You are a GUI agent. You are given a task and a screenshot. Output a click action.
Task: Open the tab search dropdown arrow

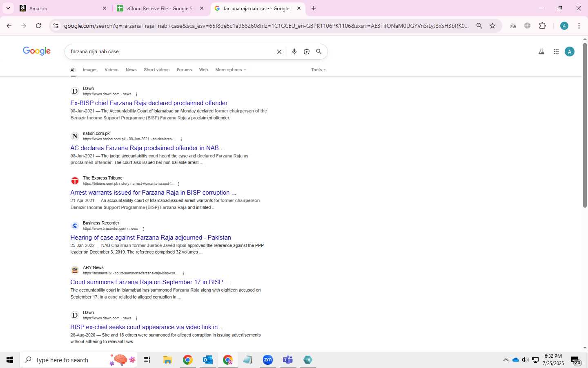pyautogui.click(x=8, y=8)
